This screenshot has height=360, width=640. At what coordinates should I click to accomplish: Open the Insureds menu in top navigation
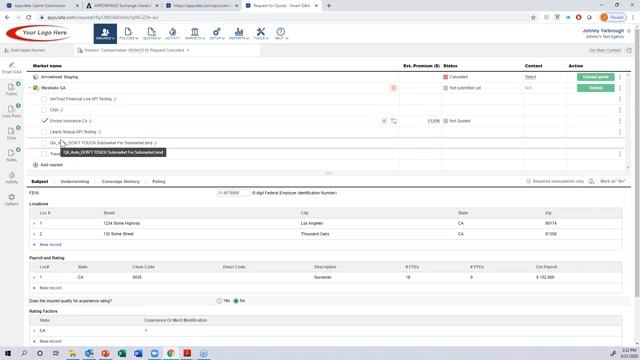(105, 33)
